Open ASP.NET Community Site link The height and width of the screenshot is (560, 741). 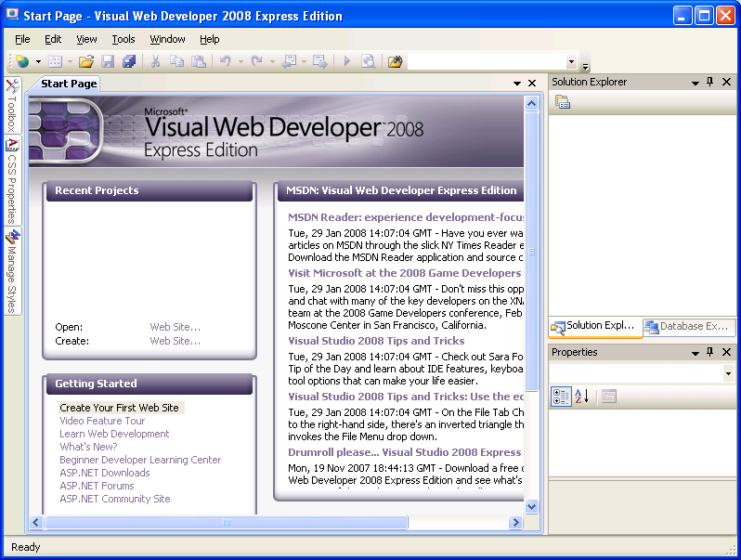(x=114, y=499)
